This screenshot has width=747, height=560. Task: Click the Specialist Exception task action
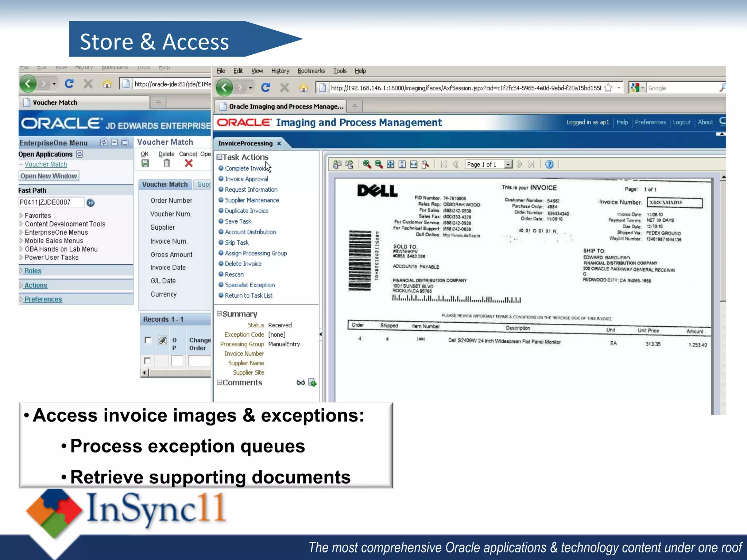pos(250,285)
